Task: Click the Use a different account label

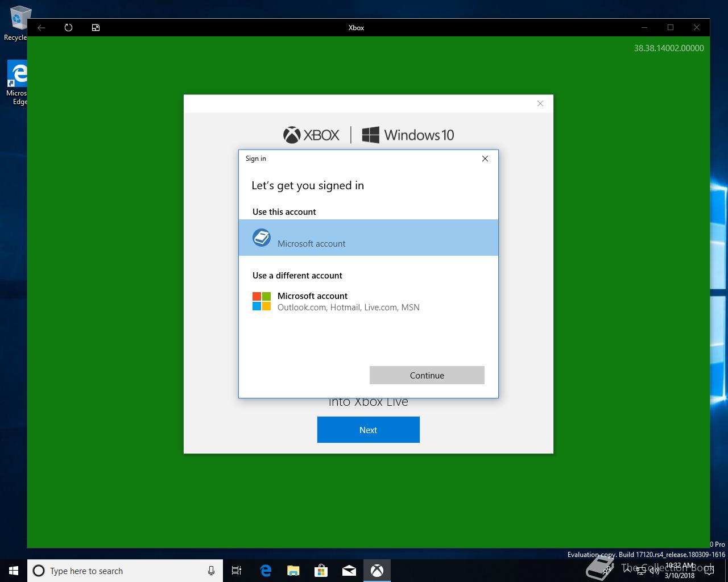Action: tap(297, 275)
